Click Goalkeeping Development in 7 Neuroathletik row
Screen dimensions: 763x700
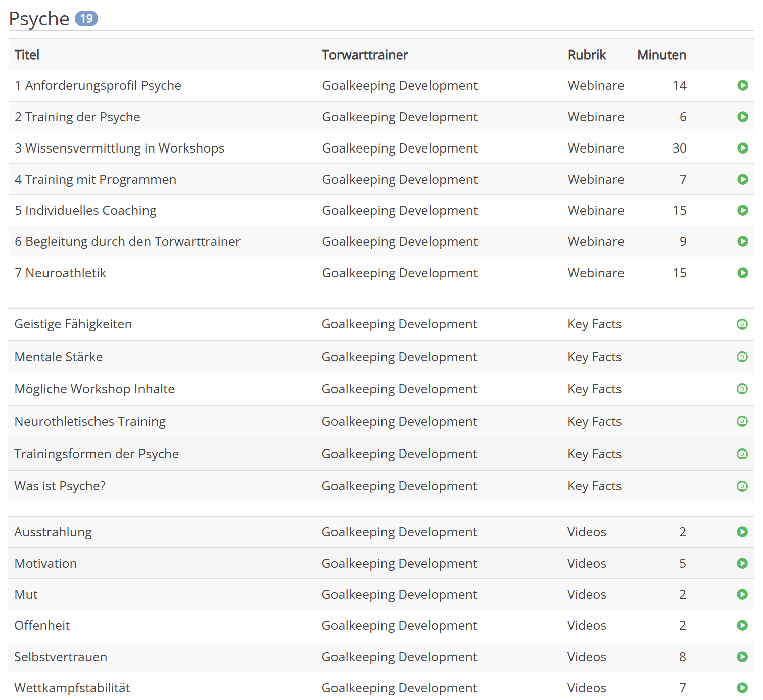400,273
